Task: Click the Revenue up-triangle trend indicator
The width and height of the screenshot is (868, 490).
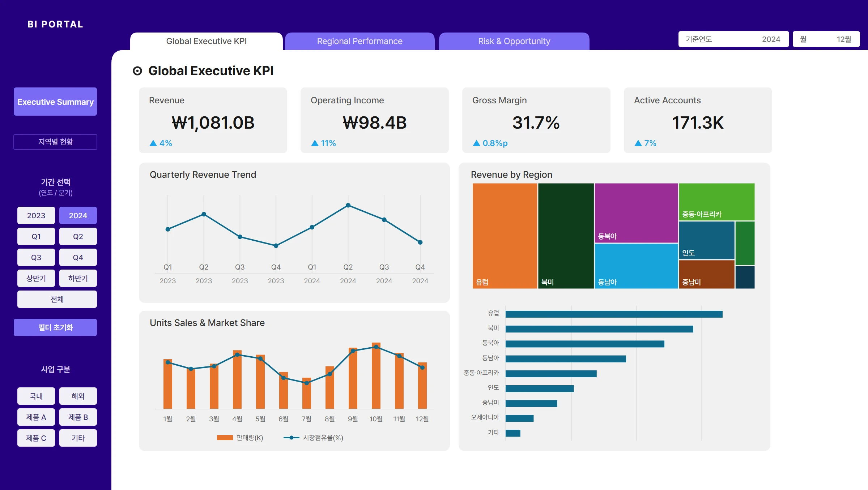Action: click(153, 143)
